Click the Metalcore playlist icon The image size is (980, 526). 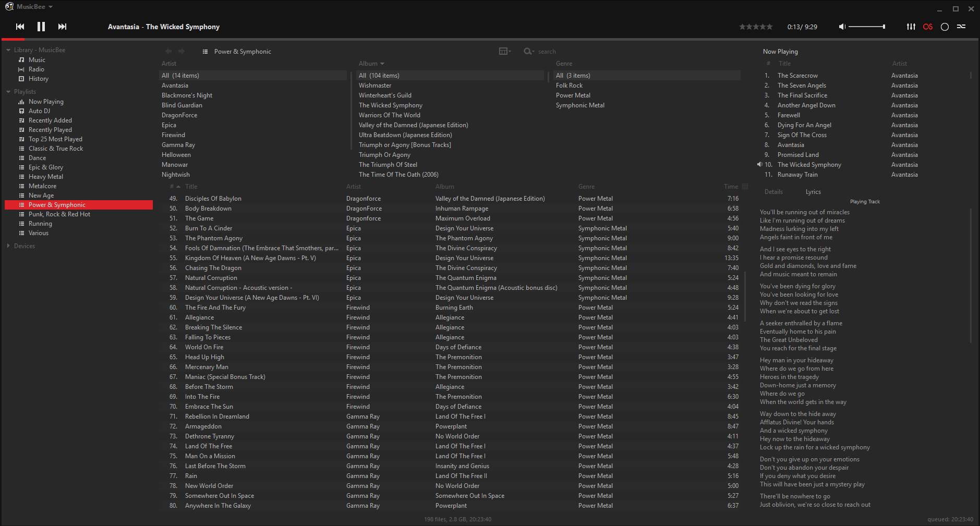tap(21, 186)
